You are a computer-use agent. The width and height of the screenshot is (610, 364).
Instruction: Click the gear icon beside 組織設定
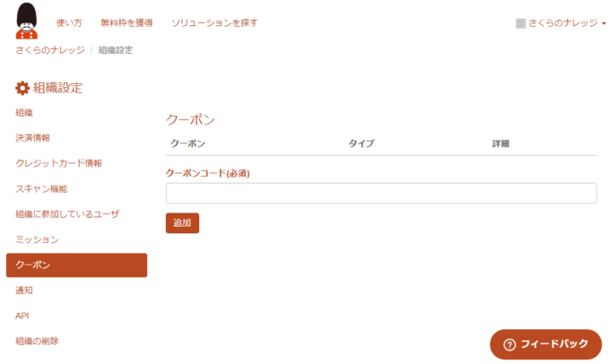point(22,88)
